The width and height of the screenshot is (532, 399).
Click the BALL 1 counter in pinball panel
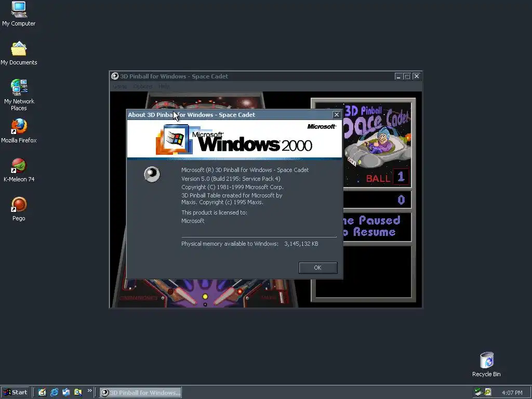(x=388, y=177)
